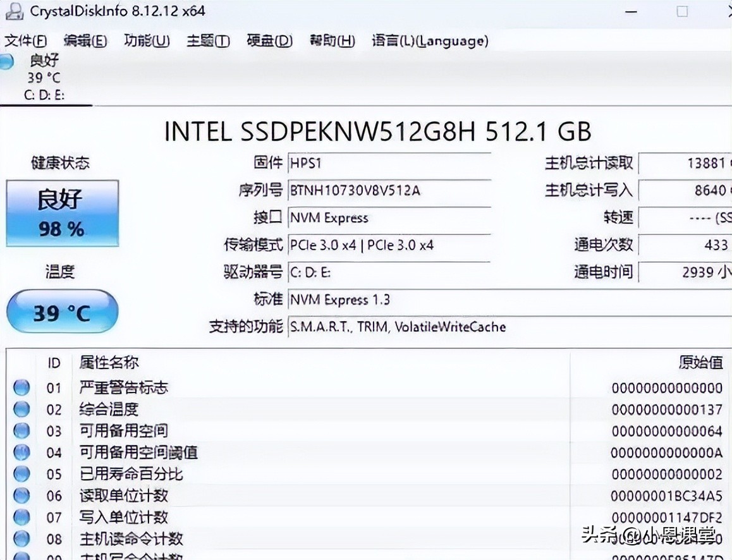
Task: Click the blue health circle above the drive tab
Action: click(6, 61)
